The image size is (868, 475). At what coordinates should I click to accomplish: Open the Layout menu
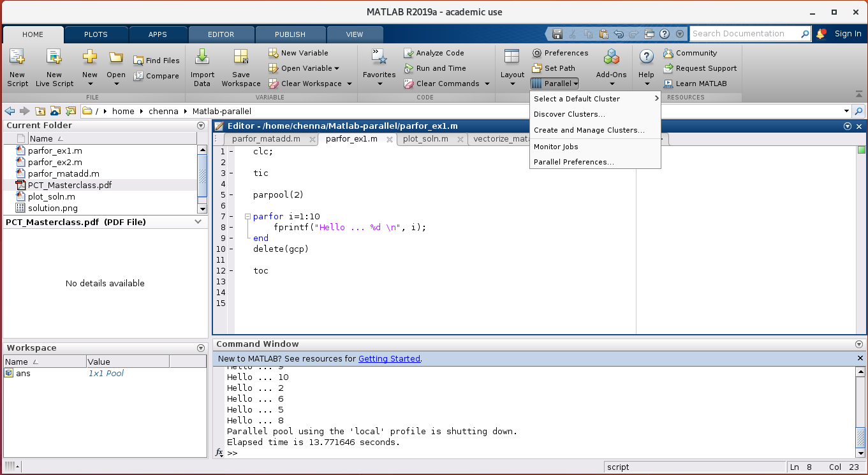click(x=512, y=68)
